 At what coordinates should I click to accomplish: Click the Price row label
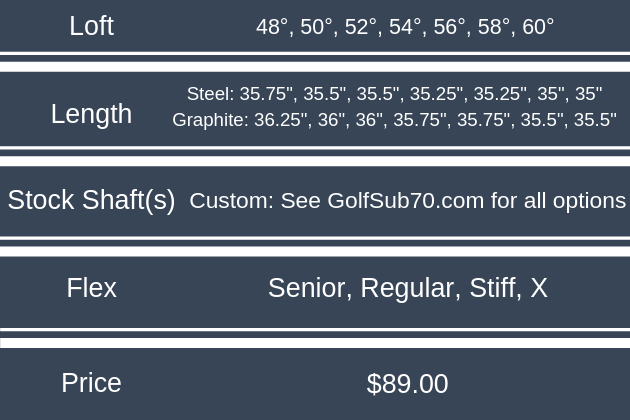click(x=91, y=383)
